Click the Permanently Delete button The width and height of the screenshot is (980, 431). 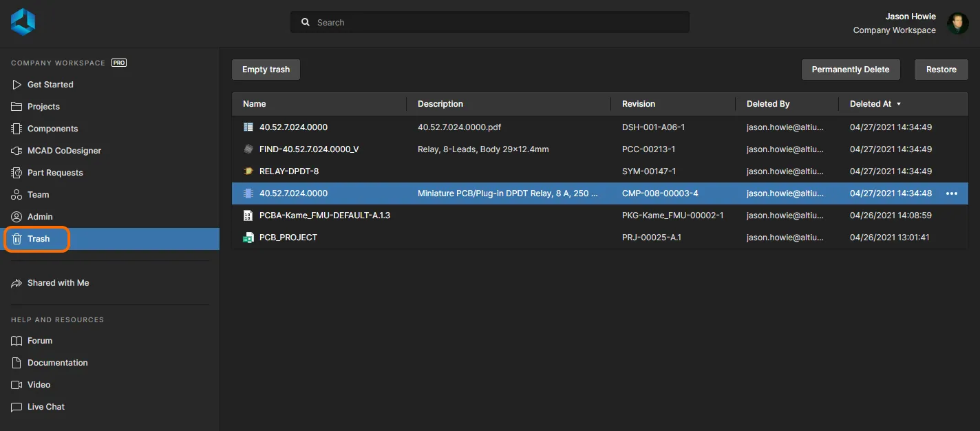(x=851, y=70)
